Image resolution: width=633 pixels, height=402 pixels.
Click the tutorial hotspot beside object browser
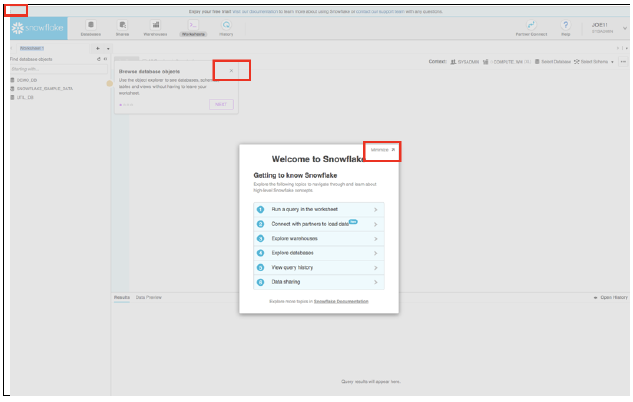[x=109, y=84]
